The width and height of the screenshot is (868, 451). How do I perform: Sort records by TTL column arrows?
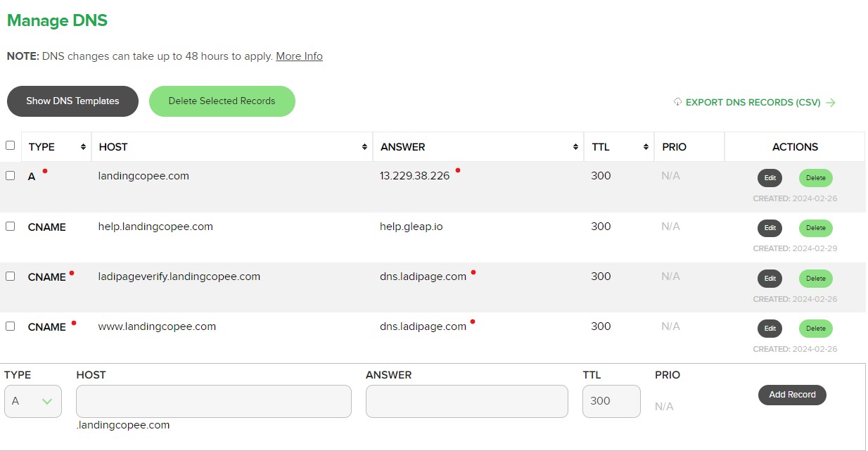coord(646,147)
